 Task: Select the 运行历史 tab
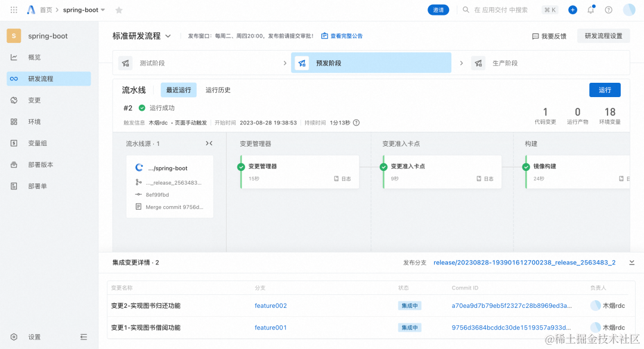click(218, 90)
